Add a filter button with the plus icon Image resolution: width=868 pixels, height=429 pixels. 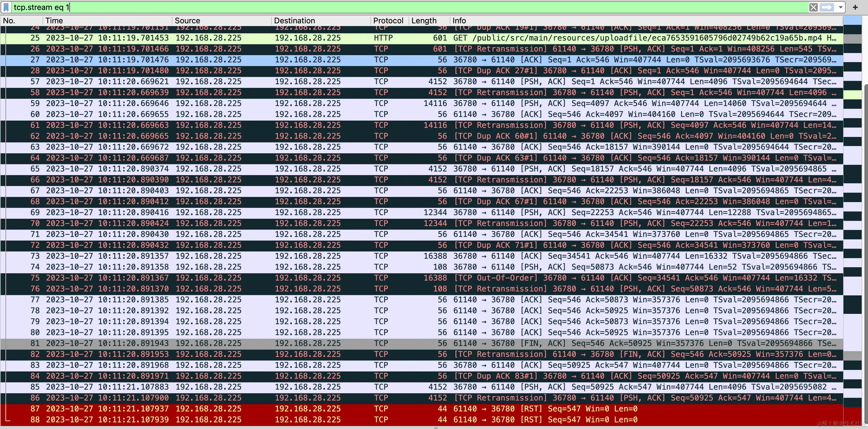(x=855, y=7)
